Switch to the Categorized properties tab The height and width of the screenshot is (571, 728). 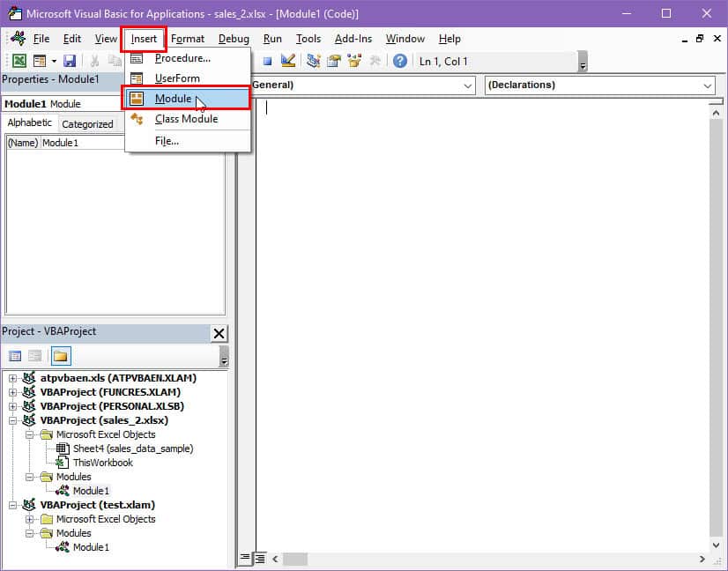(87, 124)
